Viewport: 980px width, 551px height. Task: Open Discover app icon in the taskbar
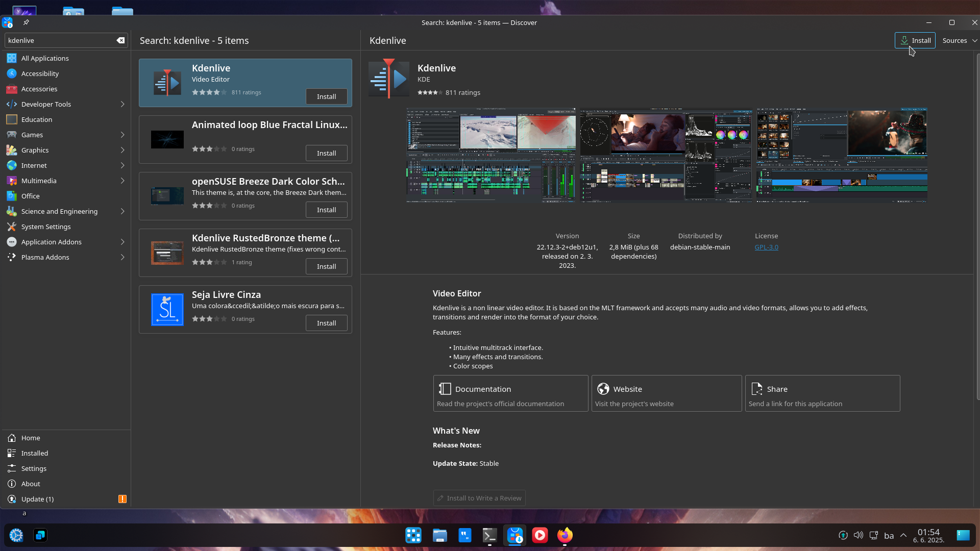point(515,535)
